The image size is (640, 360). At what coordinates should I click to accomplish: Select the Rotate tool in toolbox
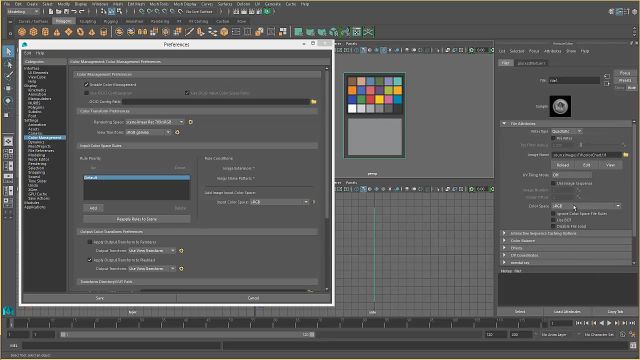[9, 100]
